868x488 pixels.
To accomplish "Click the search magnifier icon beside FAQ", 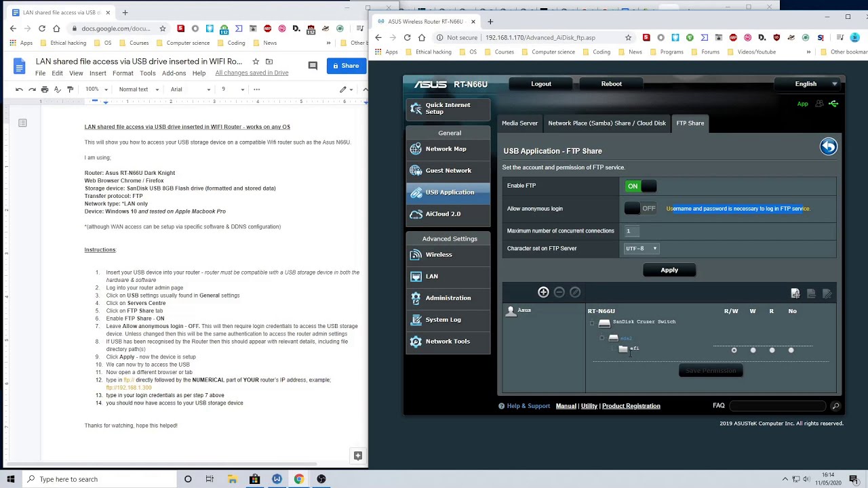I will pyautogui.click(x=835, y=406).
